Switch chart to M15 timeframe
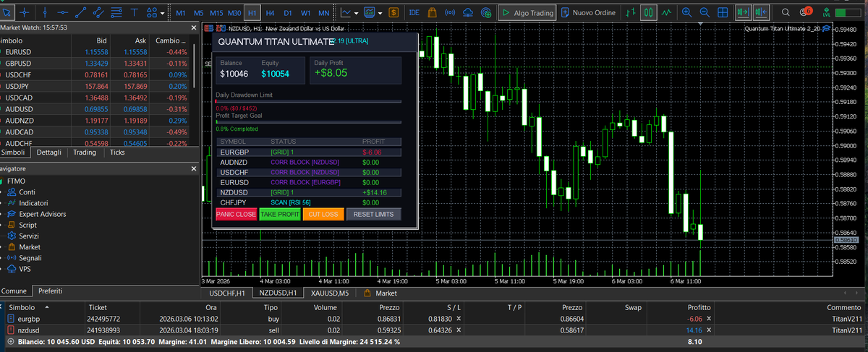Image resolution: width=868 pixels, height=352 pixels. pos(216,13)
